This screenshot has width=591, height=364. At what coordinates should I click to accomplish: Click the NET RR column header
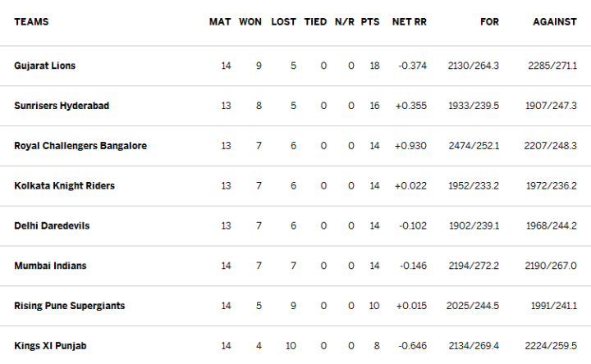click(410, 22)
